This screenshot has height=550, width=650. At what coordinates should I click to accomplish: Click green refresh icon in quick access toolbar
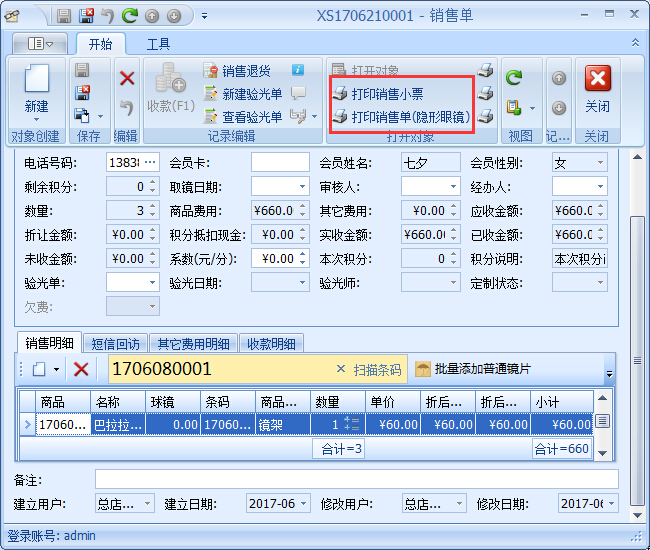pyautogui.click(x=130, y=16)
